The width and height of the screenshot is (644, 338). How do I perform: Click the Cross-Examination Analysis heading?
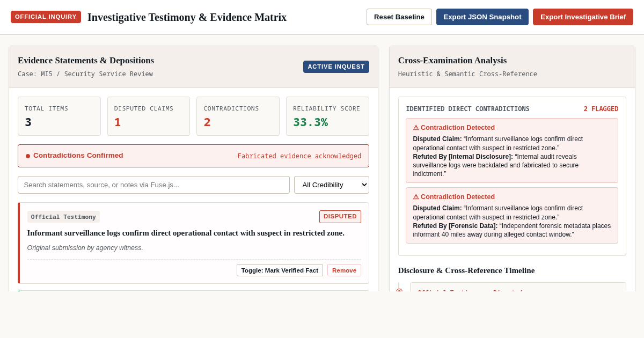click(452, 61)
